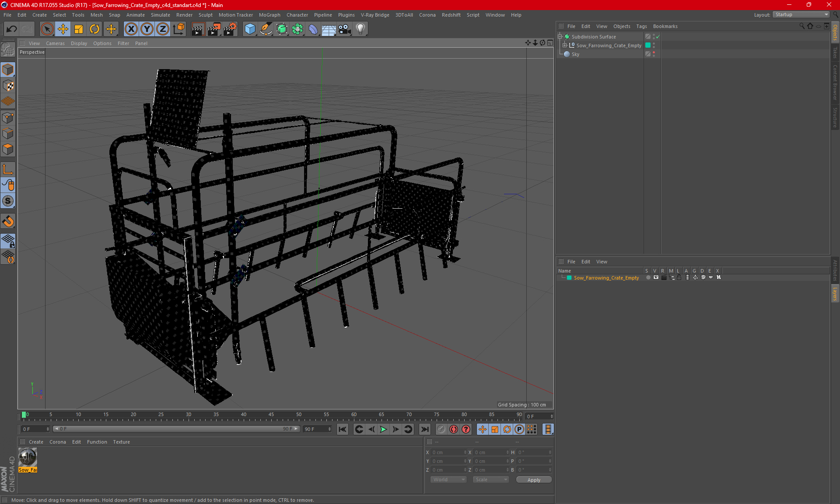Increment the end frame 90 F stepper
This screenshot has height=504, width=840.
(329, 427)
